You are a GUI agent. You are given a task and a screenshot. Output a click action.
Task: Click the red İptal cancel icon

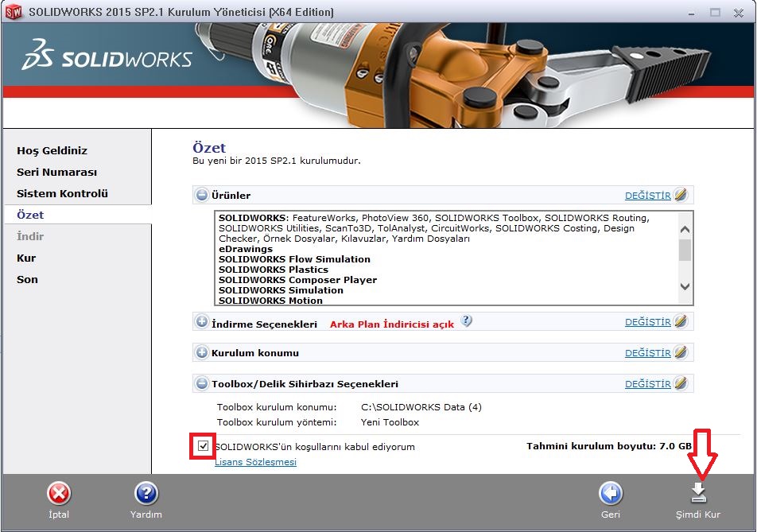[x=59, y=494]
